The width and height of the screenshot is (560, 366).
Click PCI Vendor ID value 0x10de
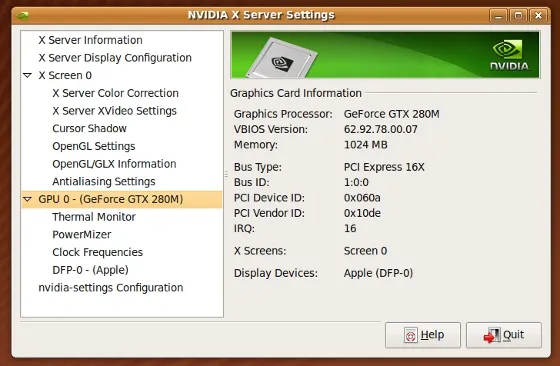(362, 213)
